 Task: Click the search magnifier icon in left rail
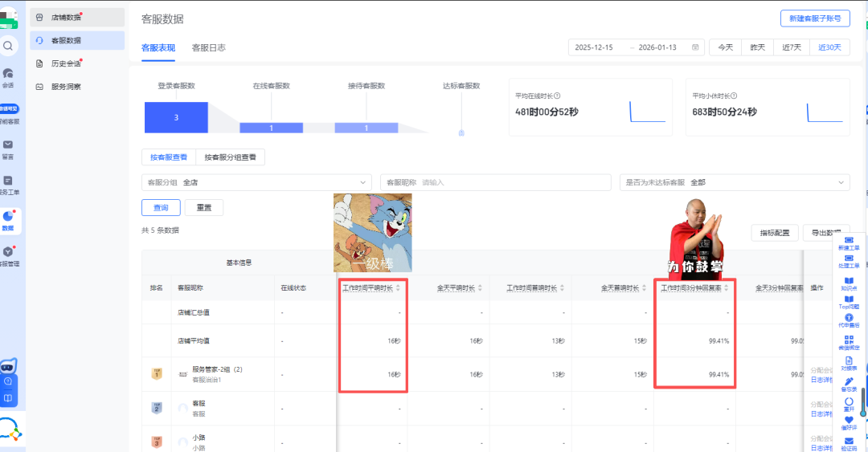pos(8,46)
